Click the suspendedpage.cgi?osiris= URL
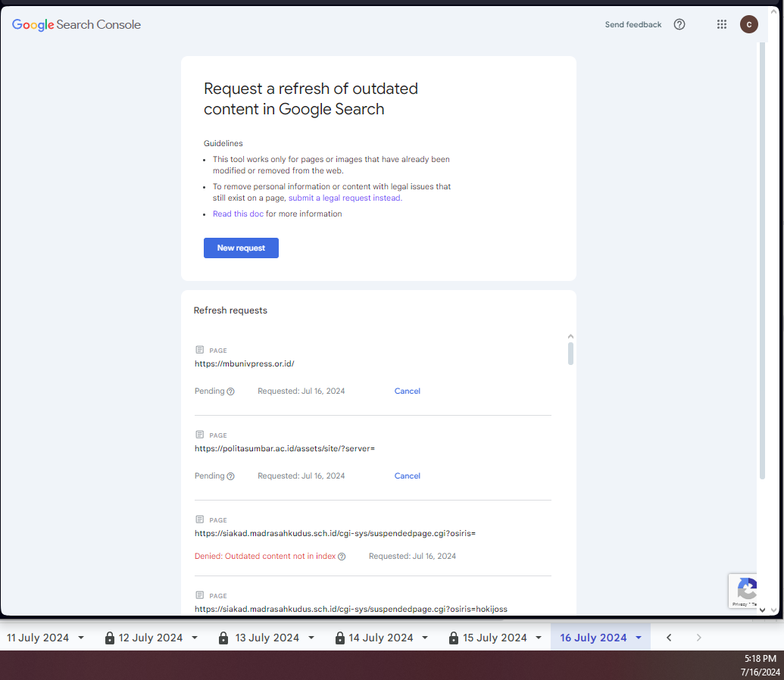784x680 pixels. coord(335,534)
